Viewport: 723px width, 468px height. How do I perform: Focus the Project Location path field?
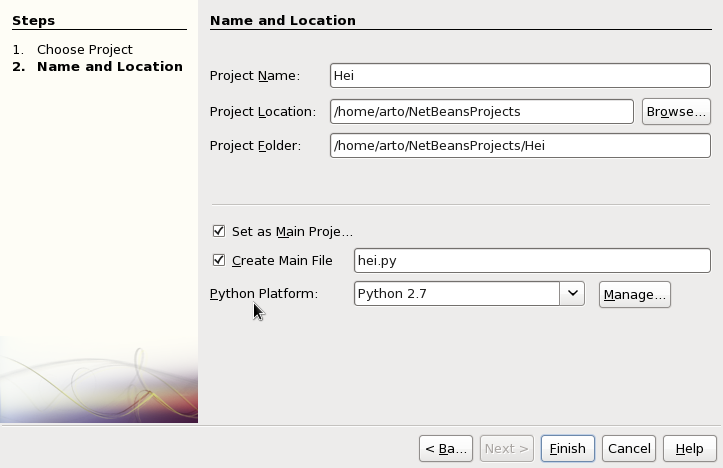tap(482, 112)
